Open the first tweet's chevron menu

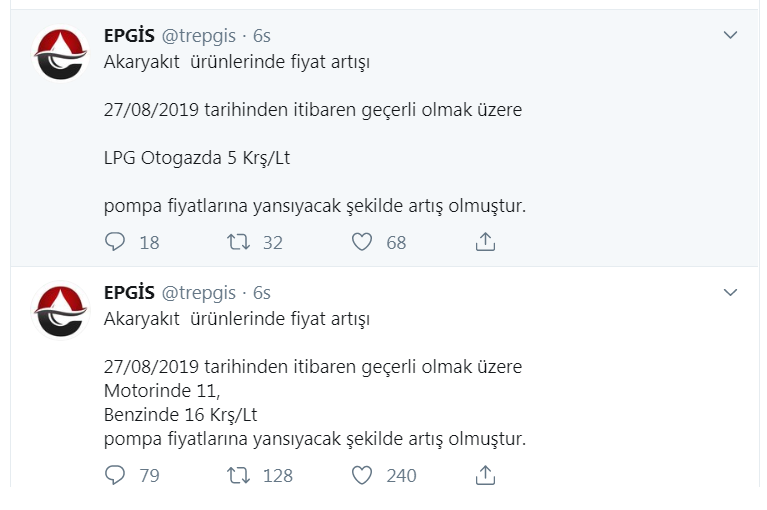[730, 35]
